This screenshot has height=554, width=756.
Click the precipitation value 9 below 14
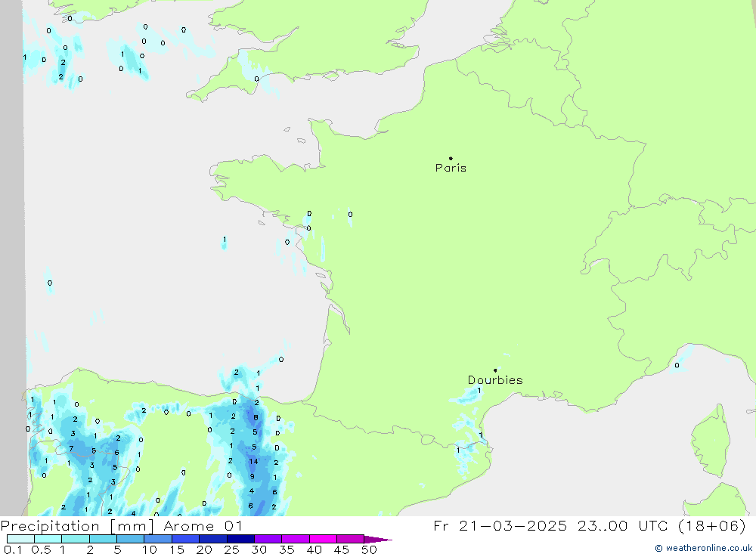pos(253,476)
